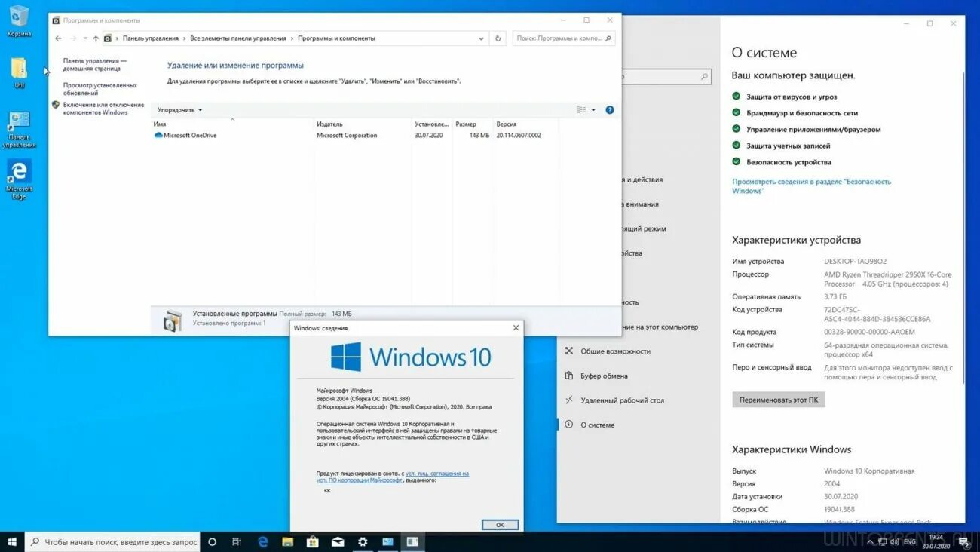Open Microsoft Store from taskbar

(312, 541)
